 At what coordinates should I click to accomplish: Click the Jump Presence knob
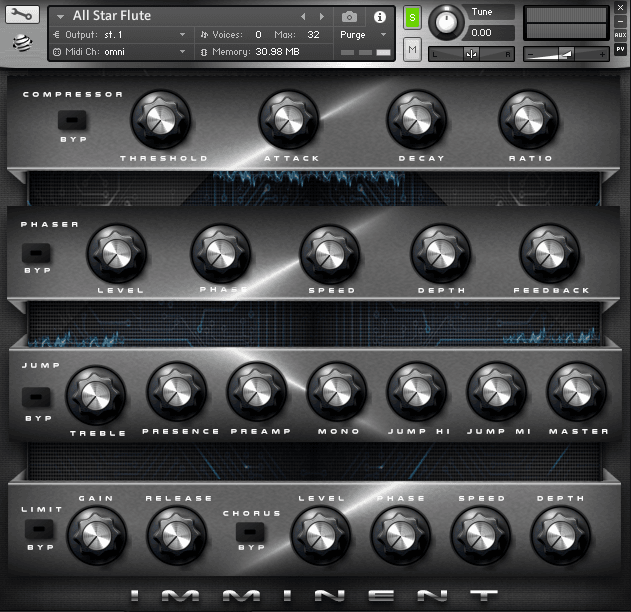[177, 392]
